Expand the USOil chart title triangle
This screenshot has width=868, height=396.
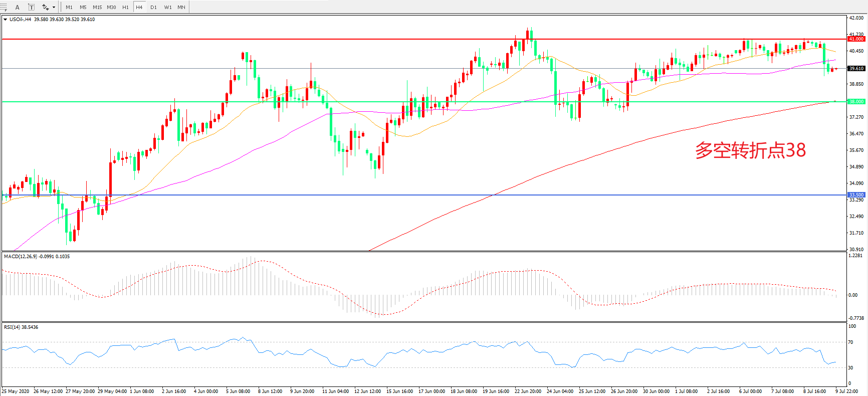tap(5, 20)
